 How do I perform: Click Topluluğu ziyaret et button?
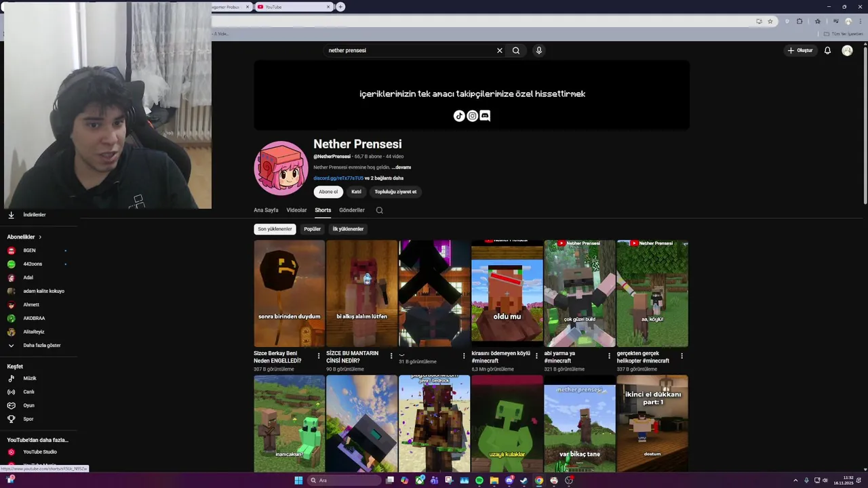pyautogui.click(x=396, y=192)
